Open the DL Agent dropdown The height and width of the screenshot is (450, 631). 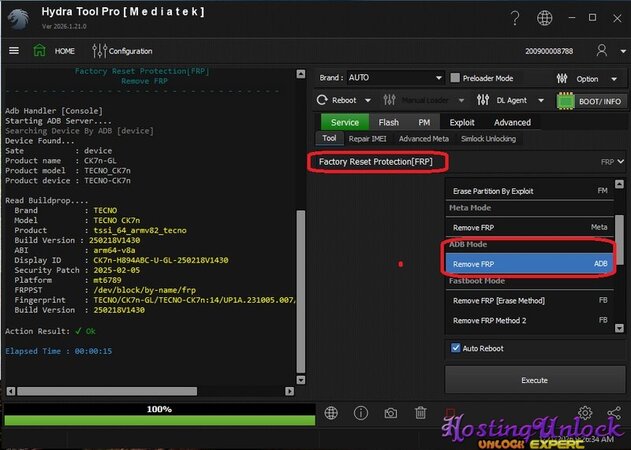coord(516,100)
